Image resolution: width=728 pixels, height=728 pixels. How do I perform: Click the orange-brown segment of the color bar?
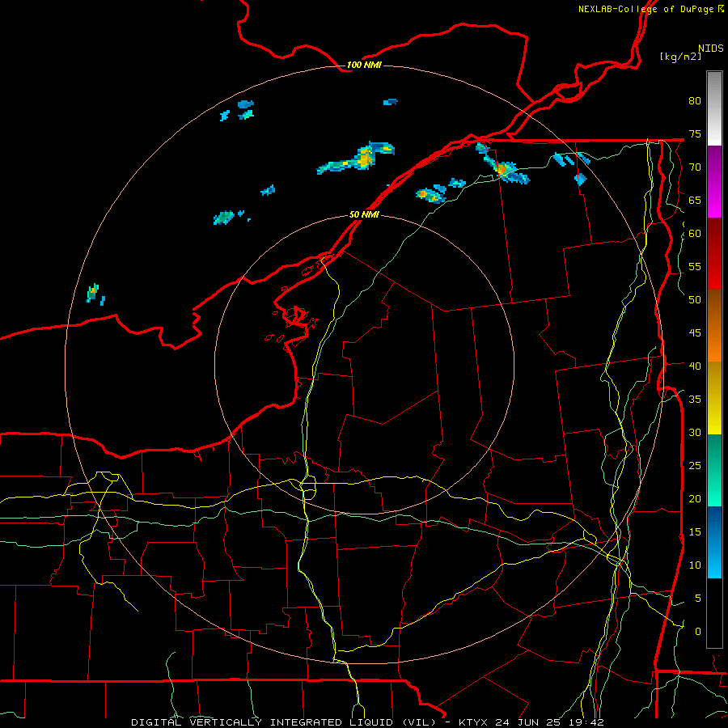point(714,326)
